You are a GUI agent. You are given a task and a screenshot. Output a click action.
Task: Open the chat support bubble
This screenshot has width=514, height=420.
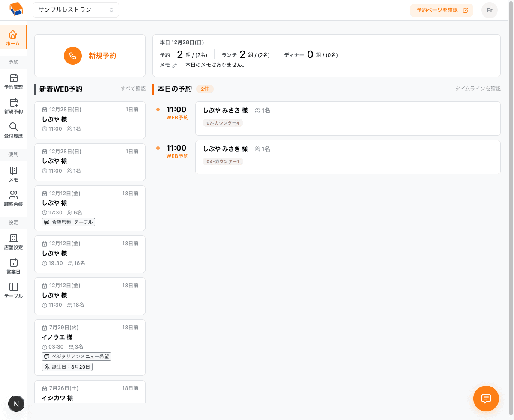point(486,399)
